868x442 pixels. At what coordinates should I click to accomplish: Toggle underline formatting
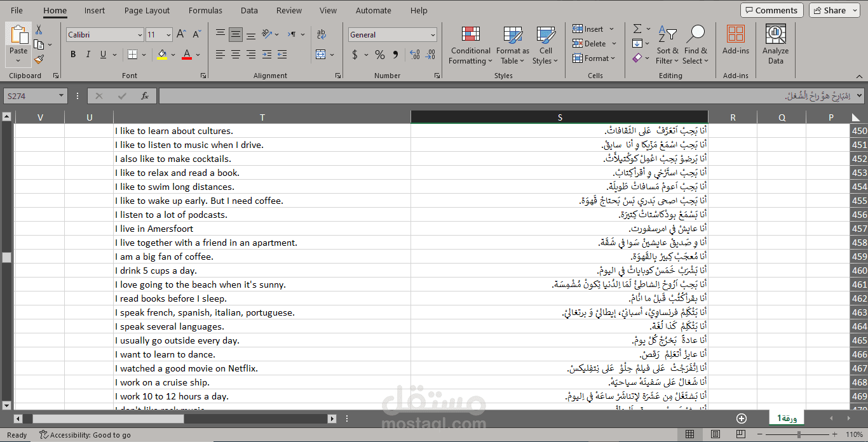point(103,55)
